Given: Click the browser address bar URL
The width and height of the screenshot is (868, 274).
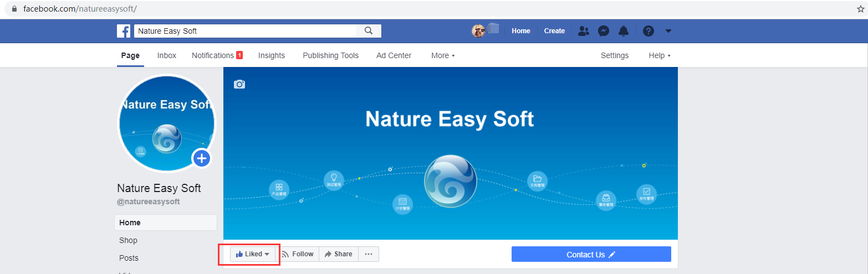Looking at the screenshot, I should (x=80, y=9).
